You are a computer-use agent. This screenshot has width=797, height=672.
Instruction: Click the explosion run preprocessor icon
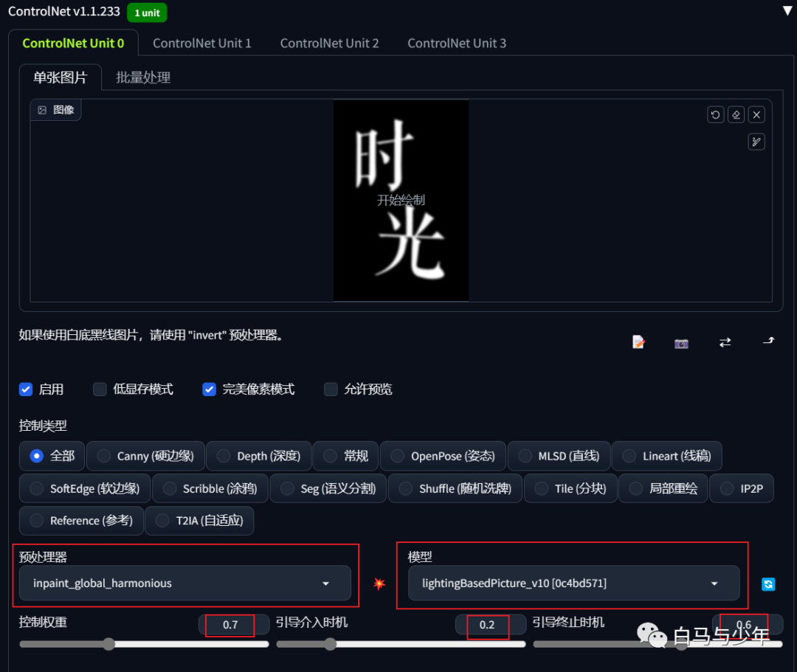click(x=379, y=583)
